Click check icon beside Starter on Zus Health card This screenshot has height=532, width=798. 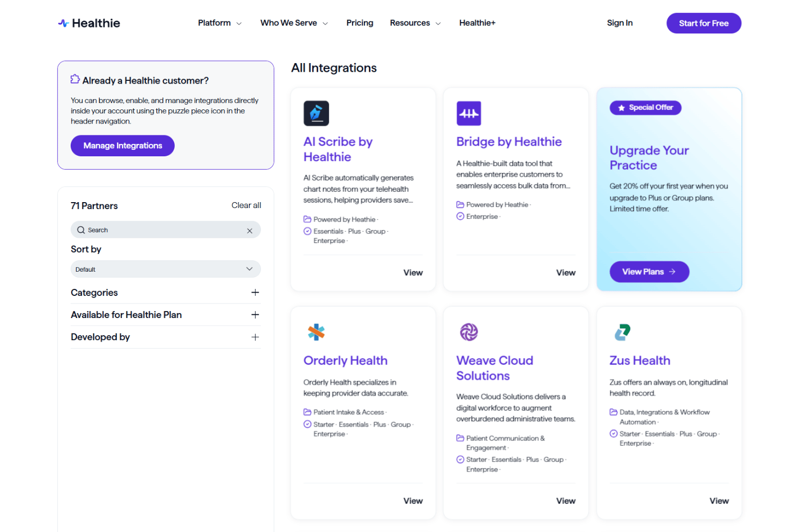tap(614, 433)
